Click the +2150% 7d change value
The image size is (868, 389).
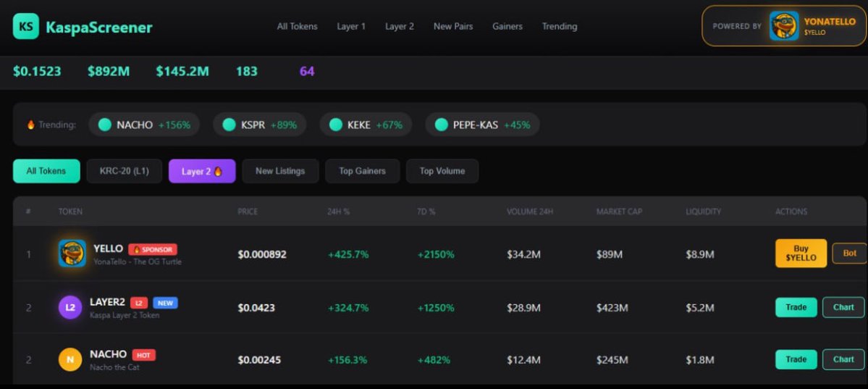coord(436,255)
